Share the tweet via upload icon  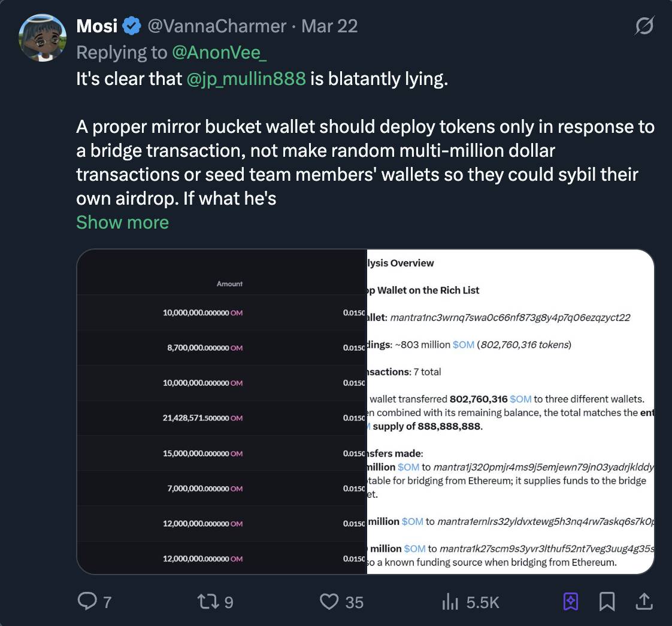click(644, 601)
